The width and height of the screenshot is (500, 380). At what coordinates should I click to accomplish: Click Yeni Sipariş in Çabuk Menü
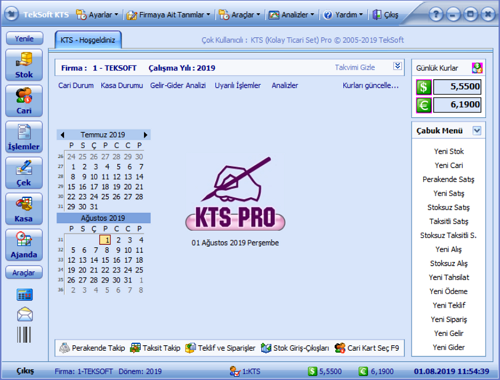click(x=449, y=319)
